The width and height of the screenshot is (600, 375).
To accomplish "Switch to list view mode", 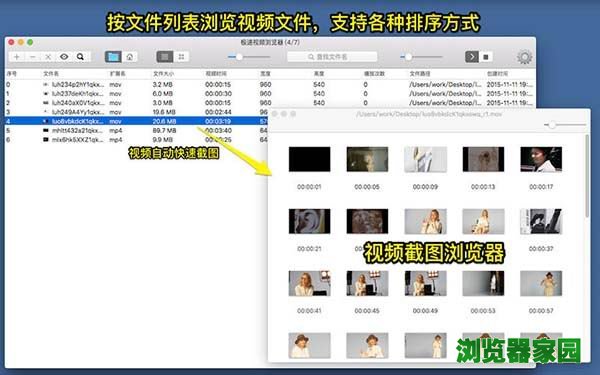I will coord(165,57).
